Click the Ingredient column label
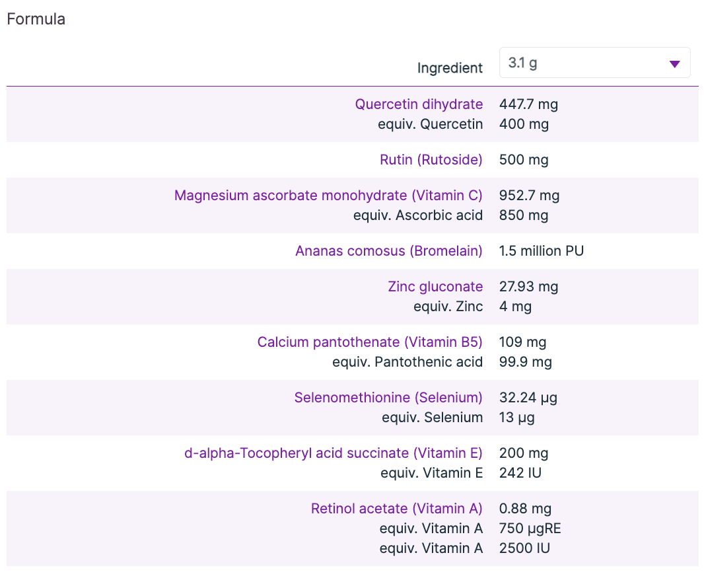Viewport: 704px width, 588px height. click(x=450, y=68)
